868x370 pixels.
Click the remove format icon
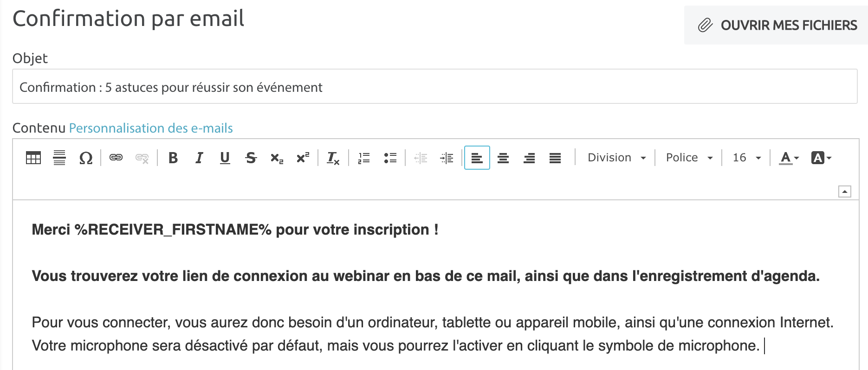pos(333,158)
